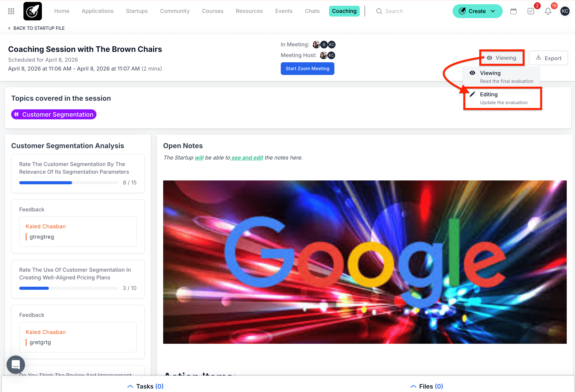Click Start Zoom Meeting button

coord(307,69)
